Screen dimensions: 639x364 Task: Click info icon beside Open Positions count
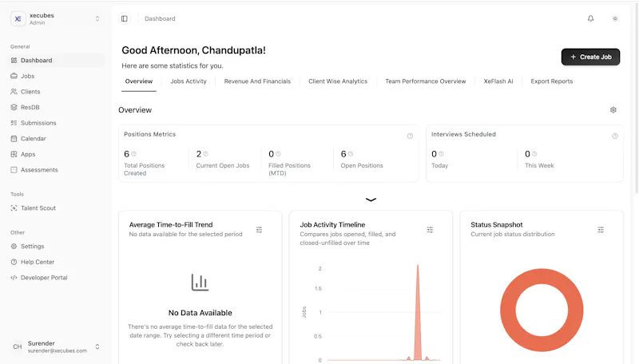click(x=351, y=154)
